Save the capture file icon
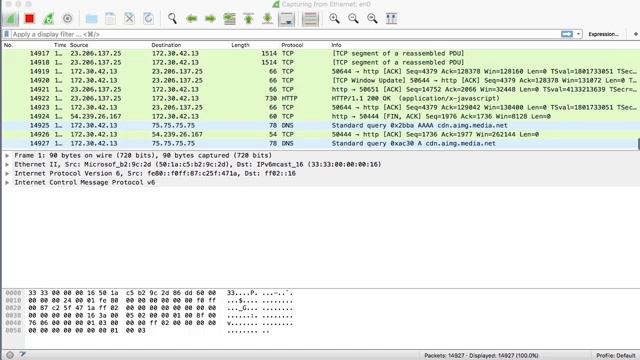640x360 pixels. pos(110,18)
